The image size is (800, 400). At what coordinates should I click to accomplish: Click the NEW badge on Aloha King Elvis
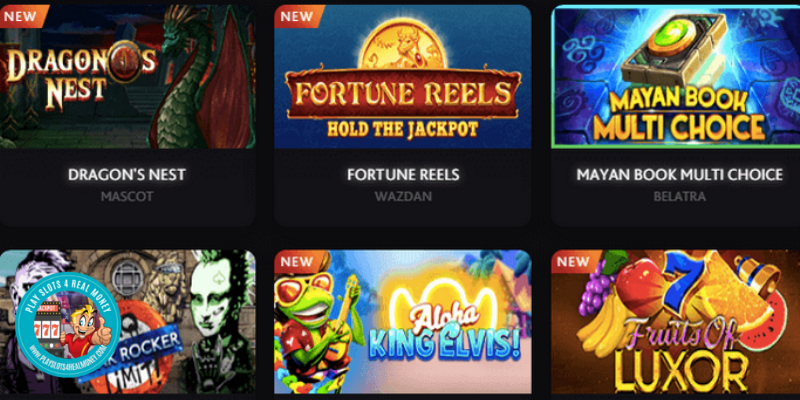click(x=297, y=262)
